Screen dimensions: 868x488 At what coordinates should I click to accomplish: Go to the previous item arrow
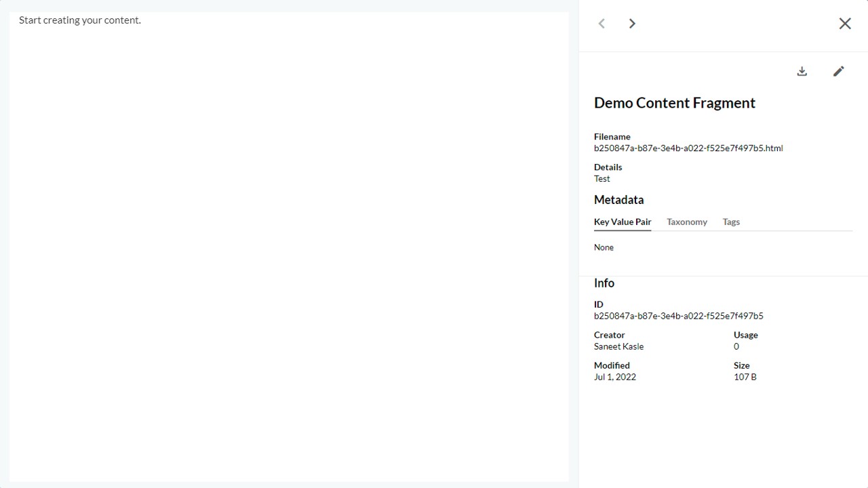click(601, 24)
